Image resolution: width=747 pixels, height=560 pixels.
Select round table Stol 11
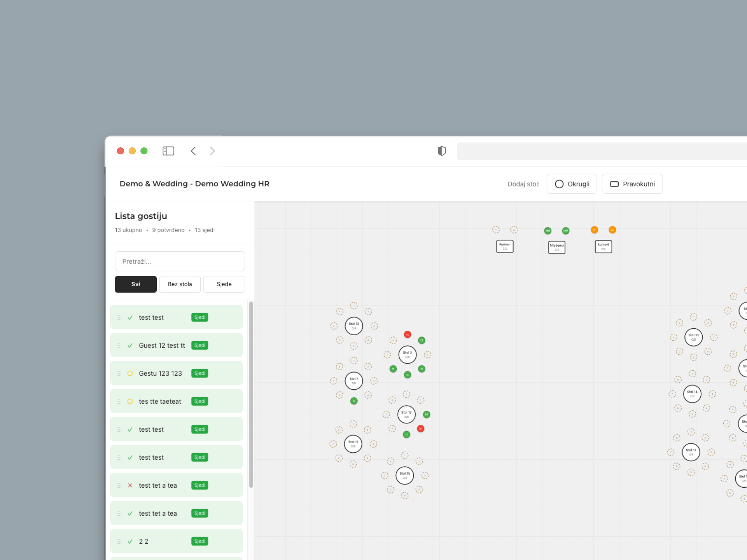tap(353, 444)
